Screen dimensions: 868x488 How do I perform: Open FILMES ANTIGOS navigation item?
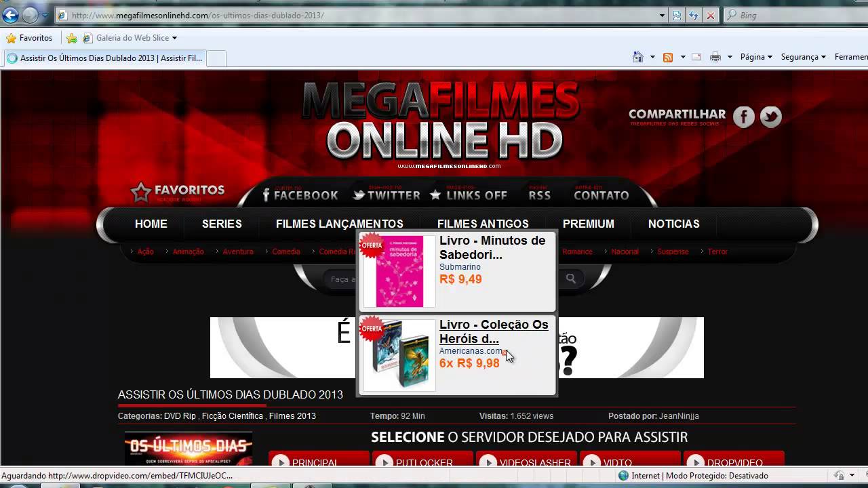pos(483,224)
